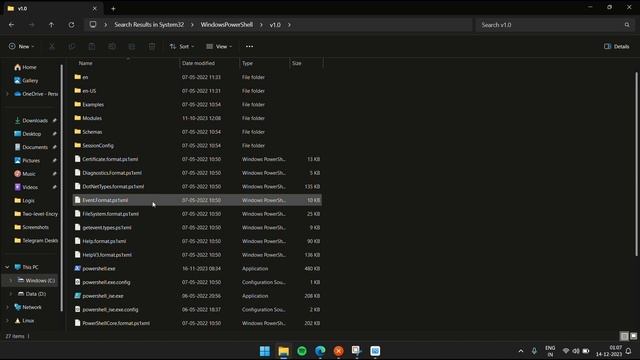Open the Snipping Tool taskbar icon
640x360 pixels.
click(x=357, y=351)
